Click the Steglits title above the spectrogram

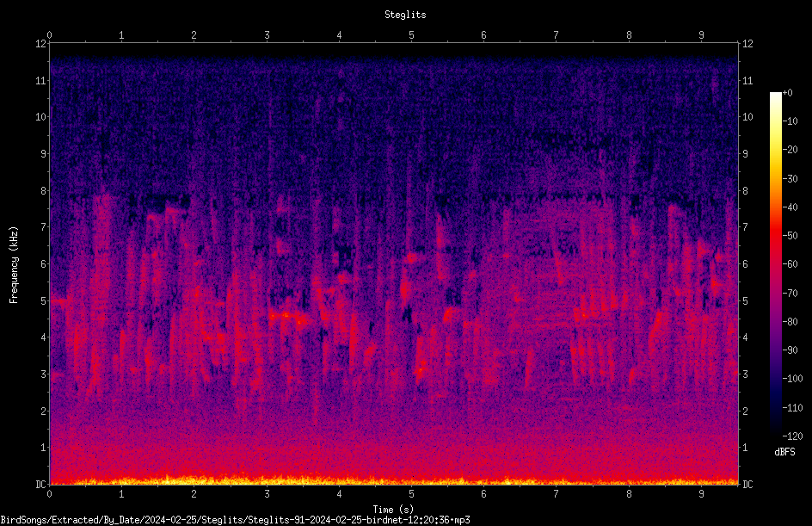(405, 15)
